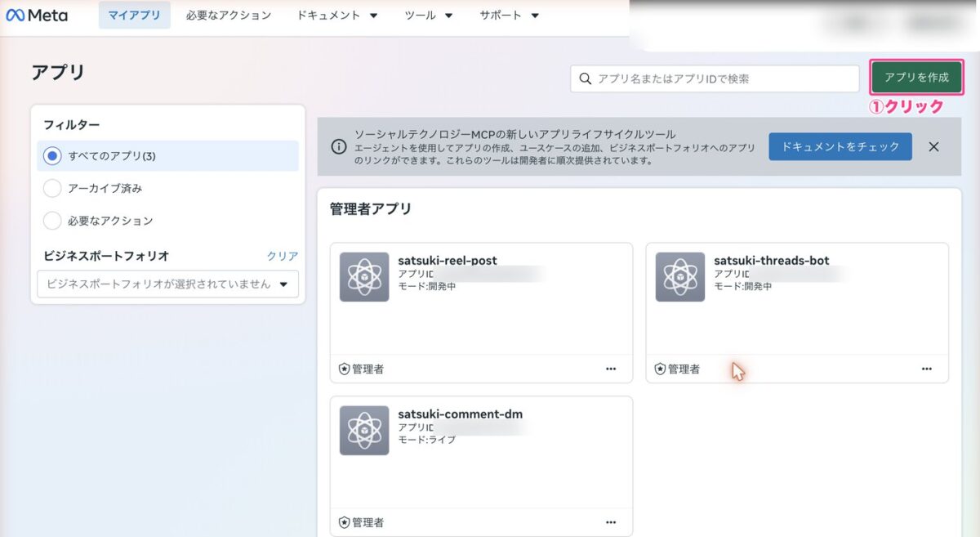Click ドキュメントをチェック button
The height and width of the screenshot is (537, 980).
pos(840,147)
